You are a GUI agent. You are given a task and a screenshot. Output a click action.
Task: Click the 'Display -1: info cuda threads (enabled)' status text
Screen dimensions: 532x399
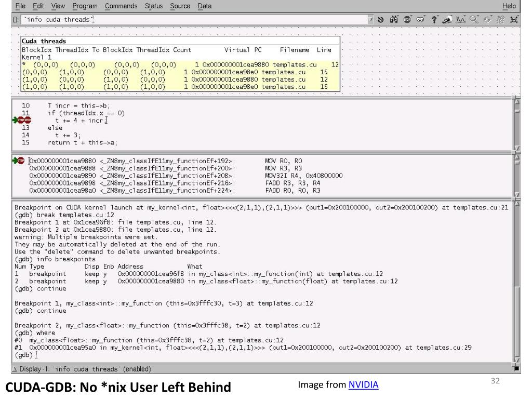coord(85,369)
